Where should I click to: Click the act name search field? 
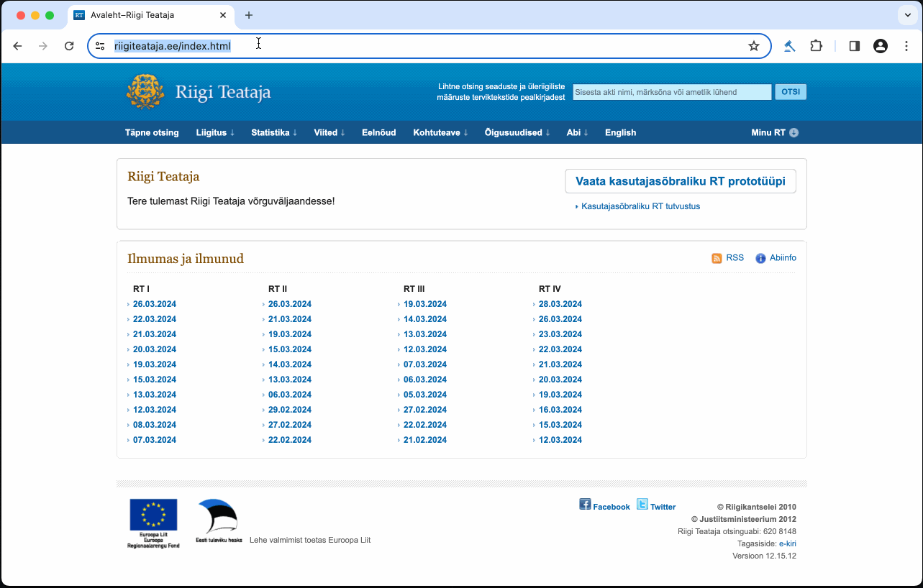pos(672,92)
